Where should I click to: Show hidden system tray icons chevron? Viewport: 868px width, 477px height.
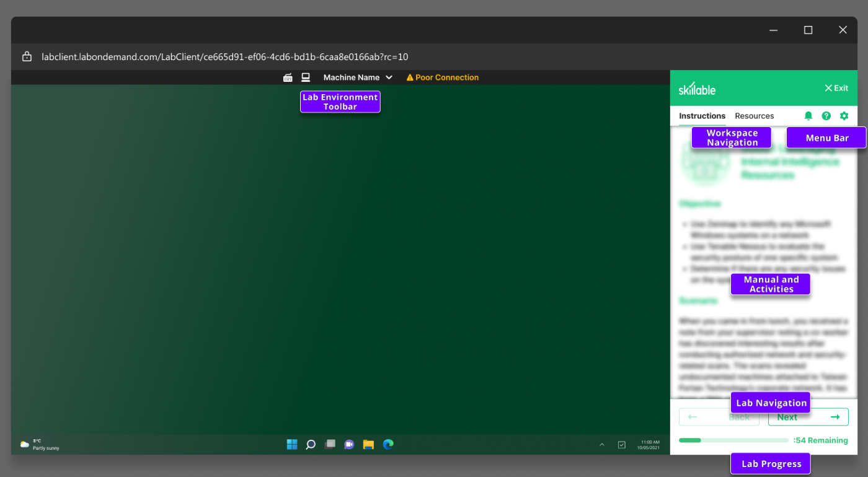pos(601,445)
